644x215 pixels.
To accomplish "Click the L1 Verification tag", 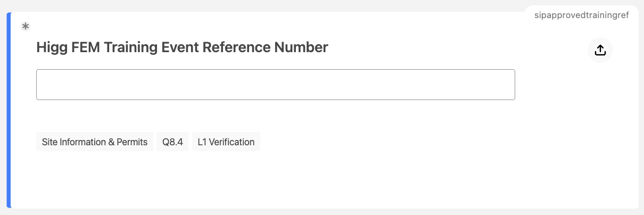I will (226, 142).
